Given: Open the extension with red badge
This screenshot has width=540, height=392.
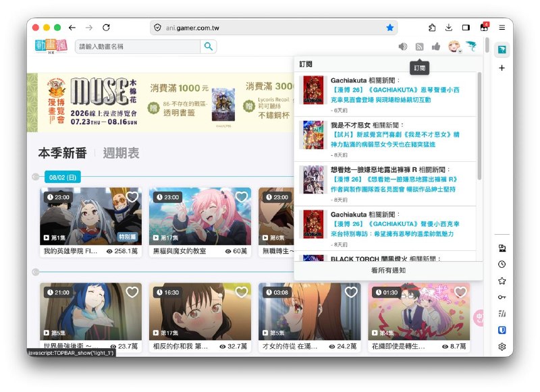Looking at the screenshot, I should click(x=484, y=27).
